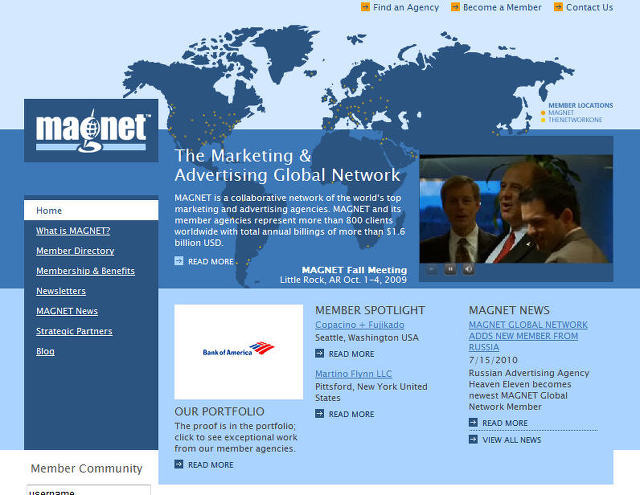The width and height of the screenshot is (640, 495).
Task: Open the Martino Flynn LLC link
Action: pos(353,374)
